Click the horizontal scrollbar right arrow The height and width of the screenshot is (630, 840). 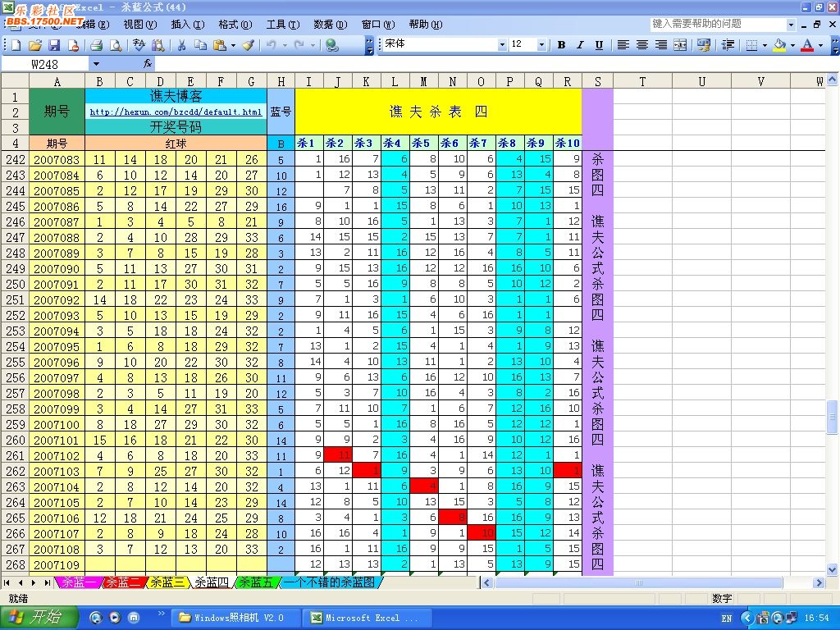click(x=819, y=583)
